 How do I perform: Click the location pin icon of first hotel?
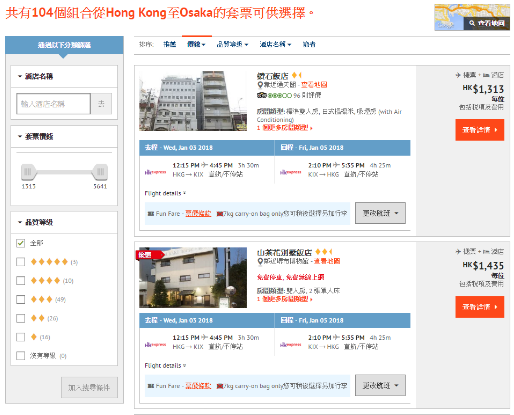[260, 85]
